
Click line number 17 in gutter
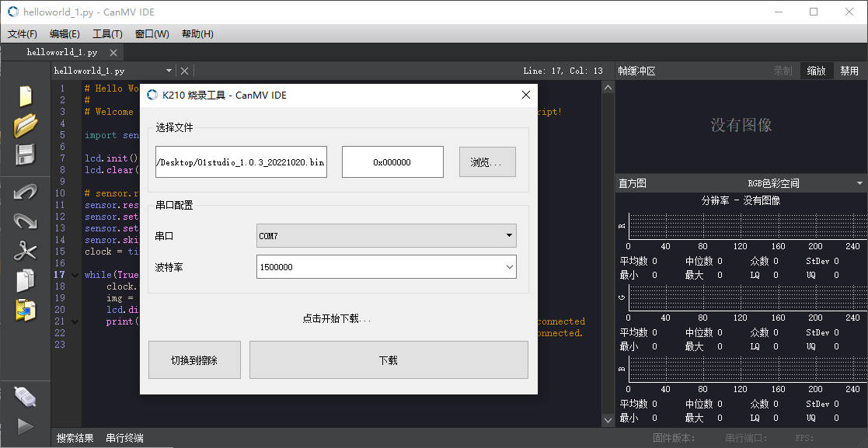tap(59, 275)
